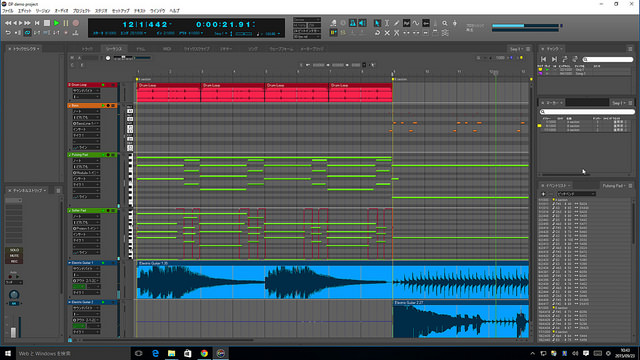This screenshot has width=640, height=360.
Task: Adjust the channel strip volume fader
Action: click(13, 332)
